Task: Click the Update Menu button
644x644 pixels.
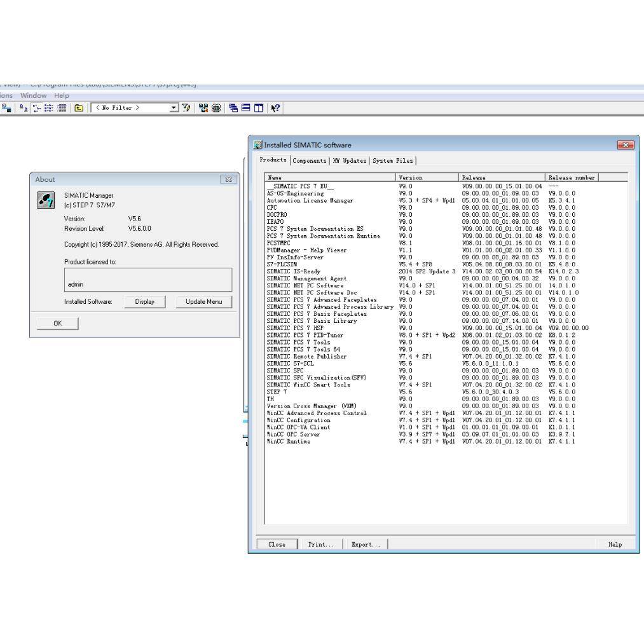Action: coord(203,302)
